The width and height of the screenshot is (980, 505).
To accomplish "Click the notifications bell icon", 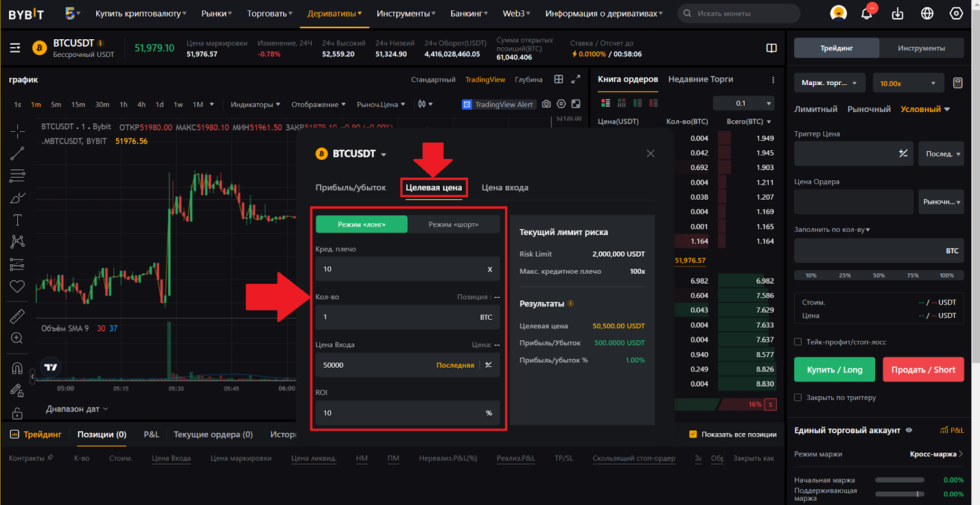I will point(866,13).
